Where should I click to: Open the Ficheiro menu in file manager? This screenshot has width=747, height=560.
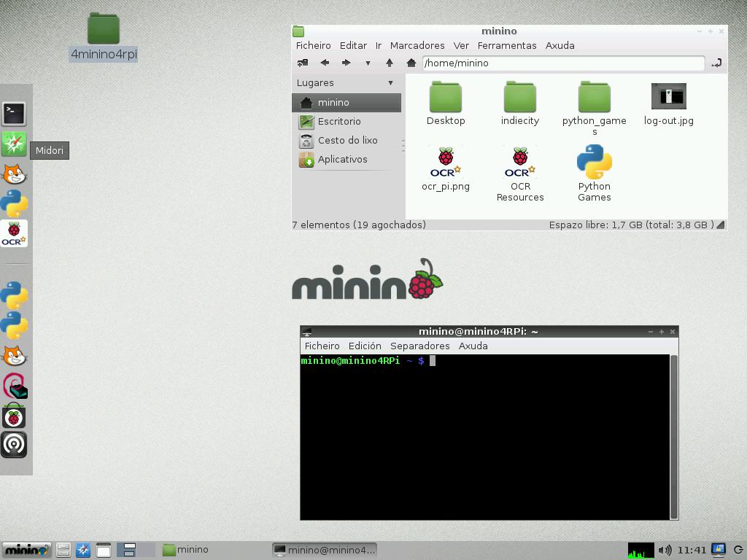coord(313,46)
